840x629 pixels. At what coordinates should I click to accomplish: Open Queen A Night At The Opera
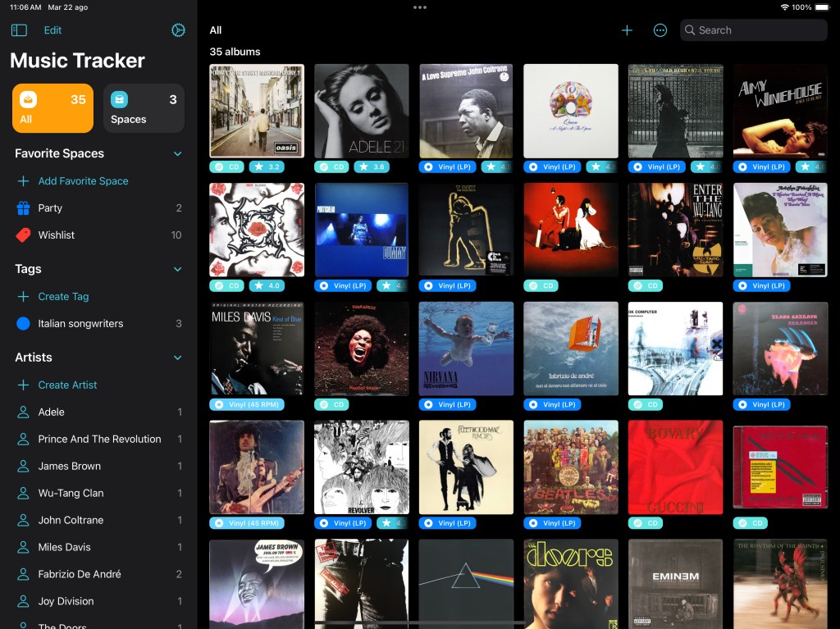571,111
